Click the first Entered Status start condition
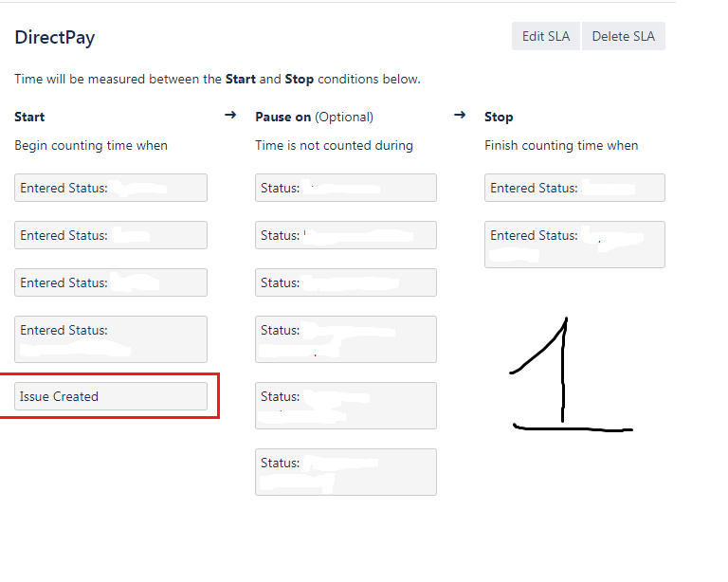 (111, 188)
